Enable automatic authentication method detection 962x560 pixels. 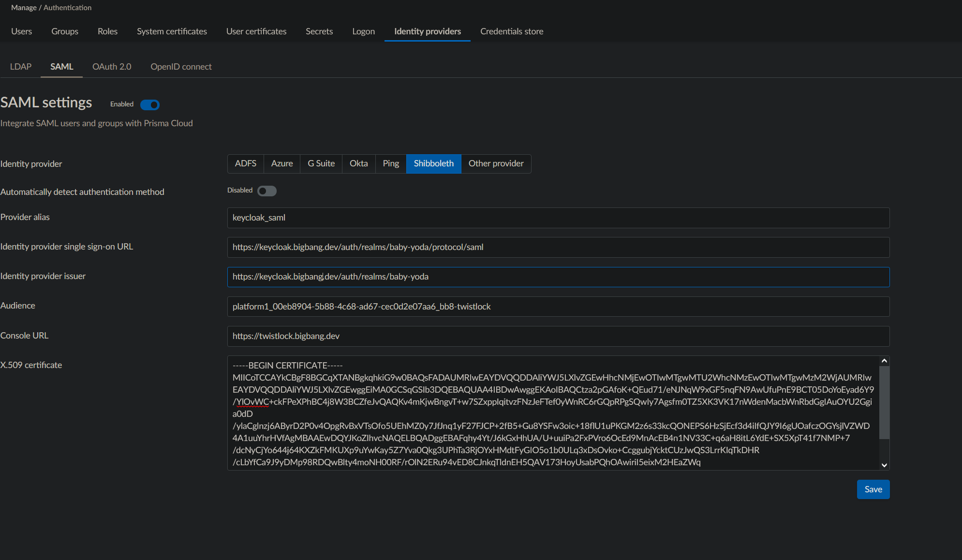[266, 191]
